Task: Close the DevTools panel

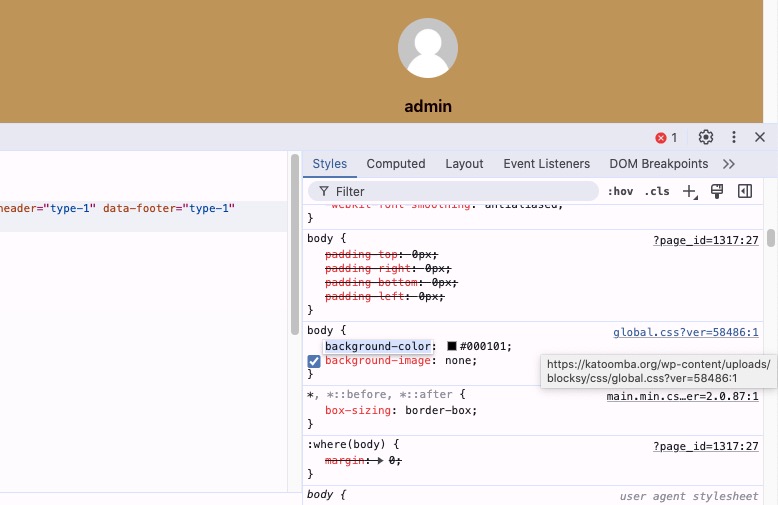Action: point(760,137)
